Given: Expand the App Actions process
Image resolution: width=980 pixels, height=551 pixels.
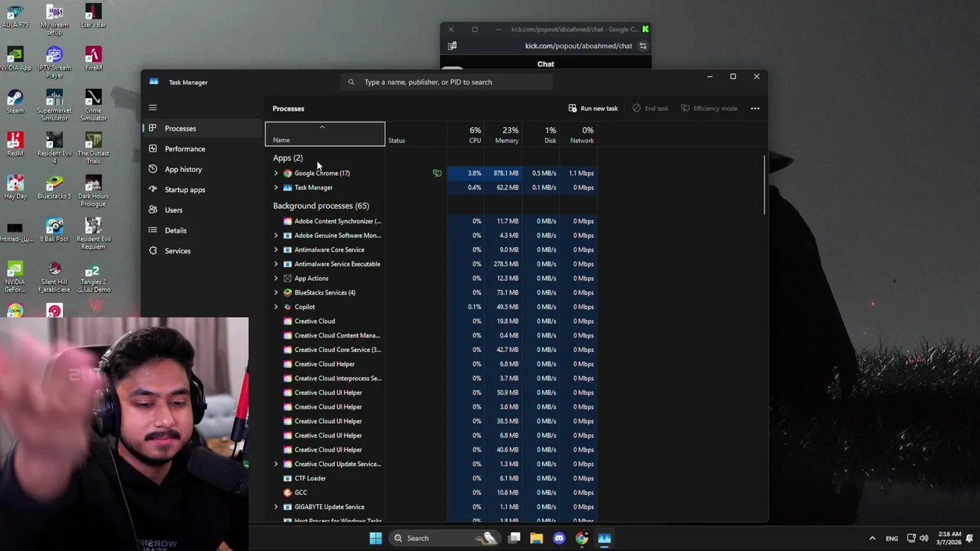Looking at the screenshot, I should pos(276,279).
